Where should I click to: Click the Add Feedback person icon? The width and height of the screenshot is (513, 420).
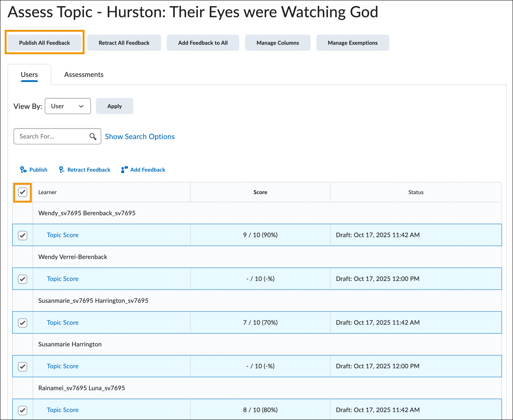coord(124,170)
